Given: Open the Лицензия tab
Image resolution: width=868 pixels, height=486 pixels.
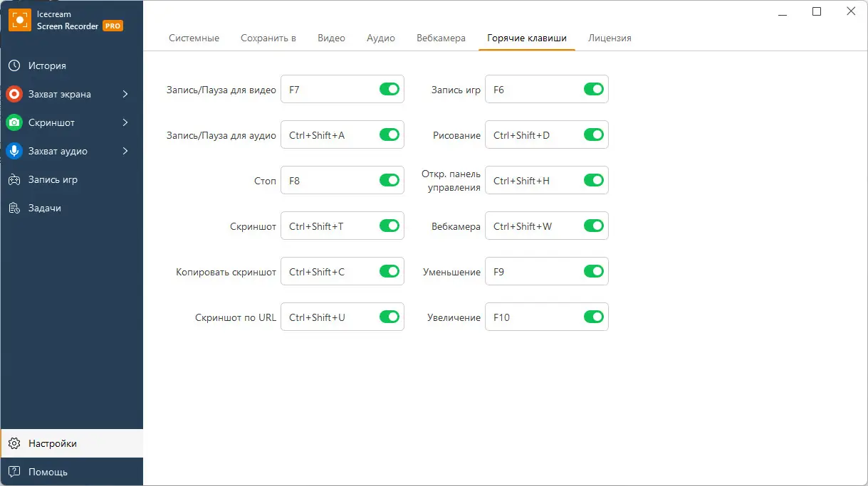Looking at the screenshot, I should [610, 38].
